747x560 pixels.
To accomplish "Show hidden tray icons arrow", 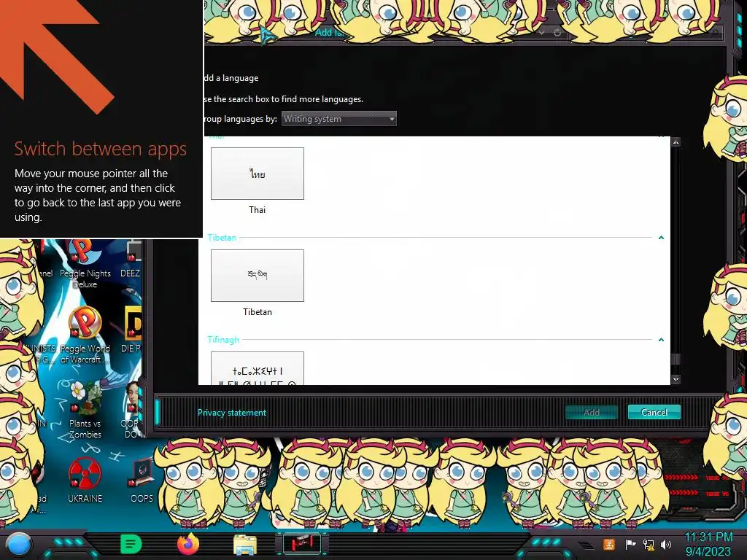I will click(586, 545).
